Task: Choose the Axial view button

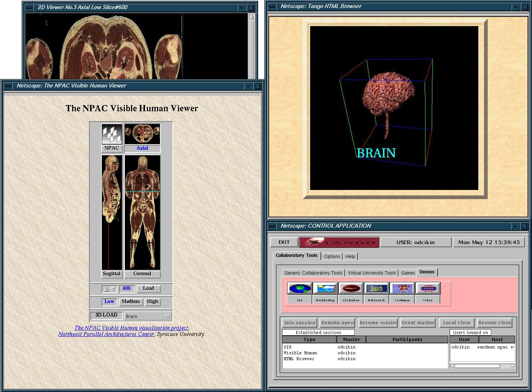Action: (142, 148)
